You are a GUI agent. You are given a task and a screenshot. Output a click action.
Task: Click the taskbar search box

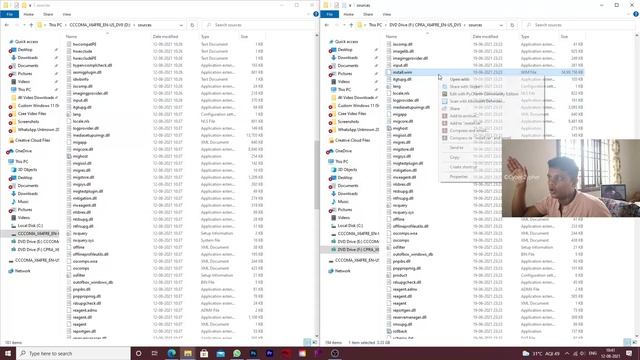pos(73,353)
